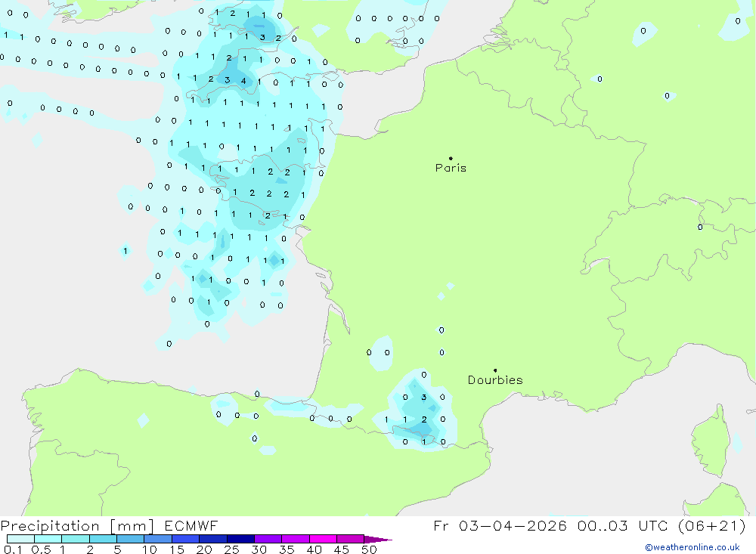The width and height of the screenshot is (756, 554).
Task: Click the legend label '45'
Action: coord(342,549)
